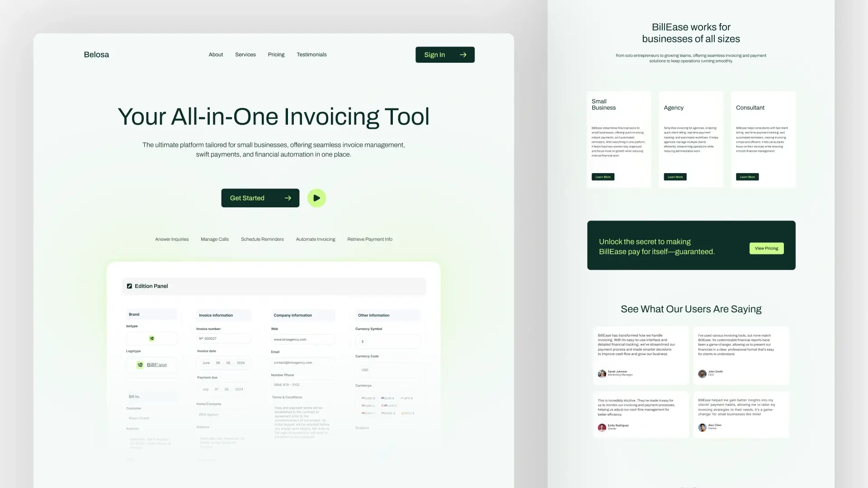Select the Answer Inquiries tab
This screenshot has height=488, width=868.
click(x=172, y=239)
